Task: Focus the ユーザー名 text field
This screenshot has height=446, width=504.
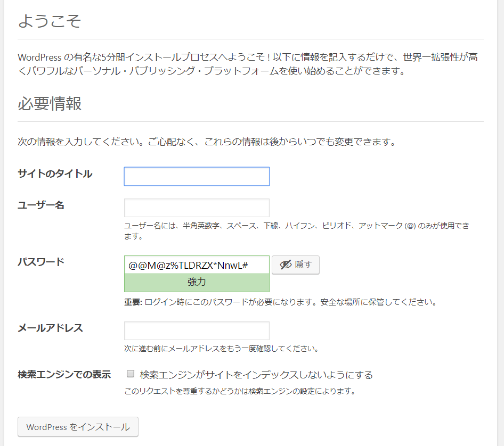Action: (x=197, y=208)
